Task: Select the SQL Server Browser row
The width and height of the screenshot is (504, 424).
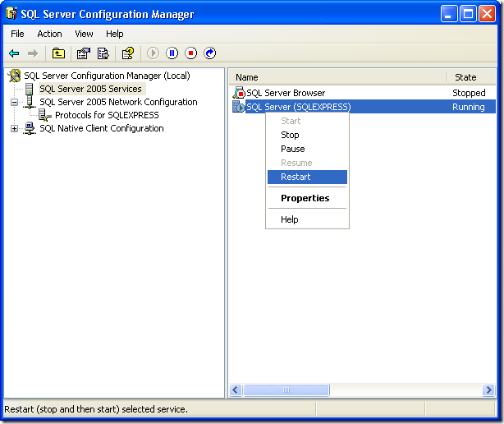Action: point(364,93)
